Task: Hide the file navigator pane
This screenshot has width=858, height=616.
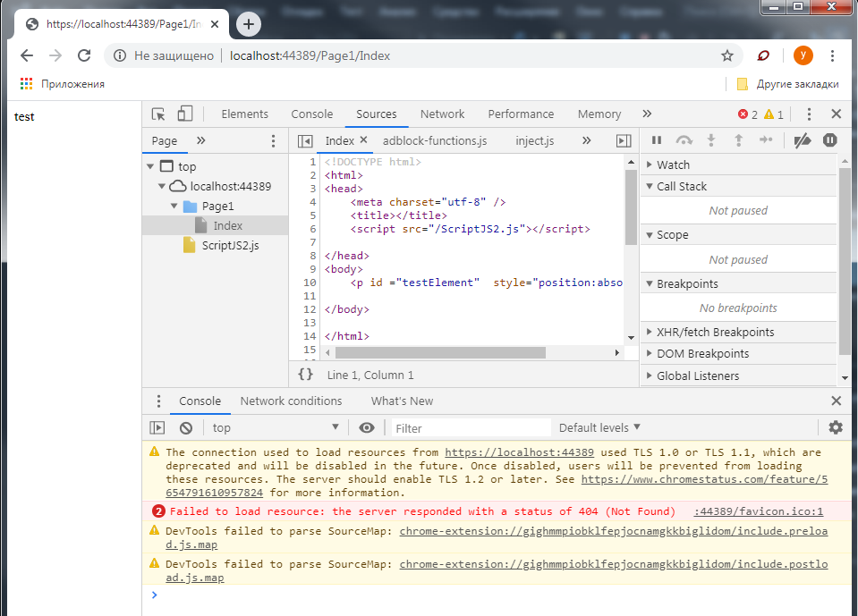Action: pyautogui.click(x=305, y=141)
